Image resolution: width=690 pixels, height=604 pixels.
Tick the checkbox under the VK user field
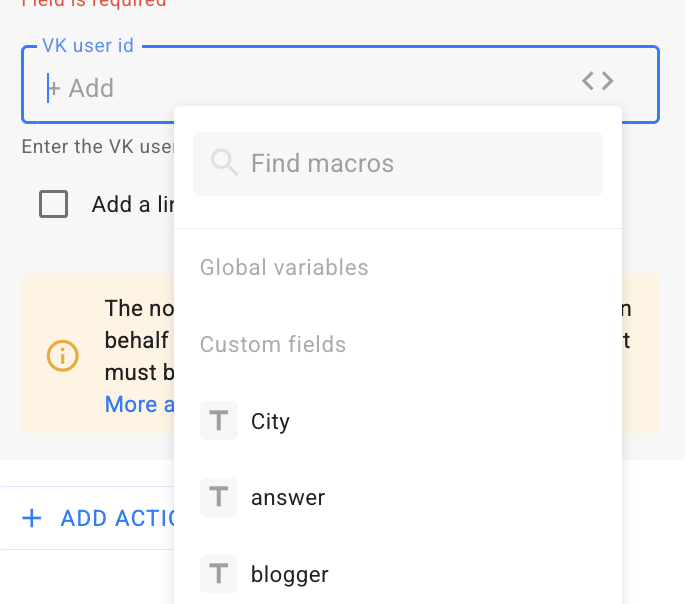click(x=54, y=204)
